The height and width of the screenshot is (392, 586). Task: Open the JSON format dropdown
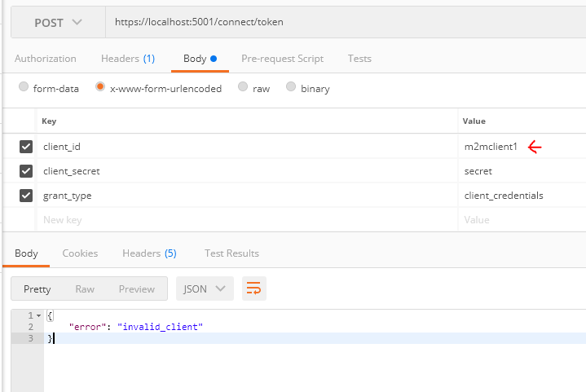coord(205,288)
